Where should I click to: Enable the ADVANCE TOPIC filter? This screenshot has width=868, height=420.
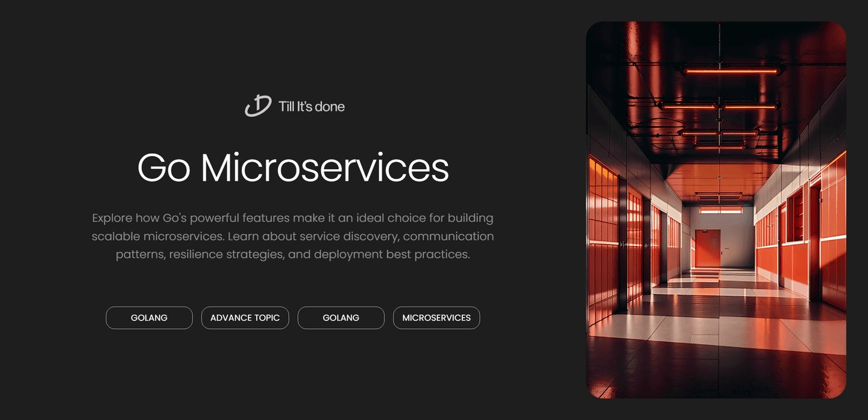(245, 318)
